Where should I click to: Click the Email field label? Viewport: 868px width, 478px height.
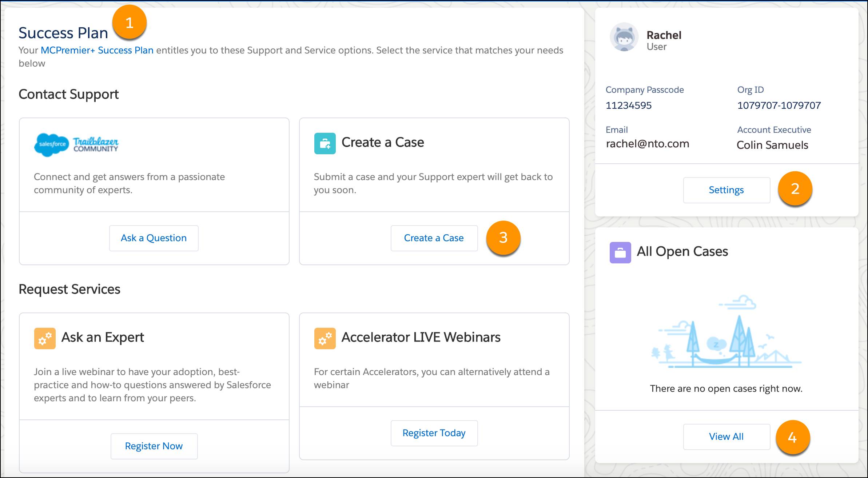[617, 130]
